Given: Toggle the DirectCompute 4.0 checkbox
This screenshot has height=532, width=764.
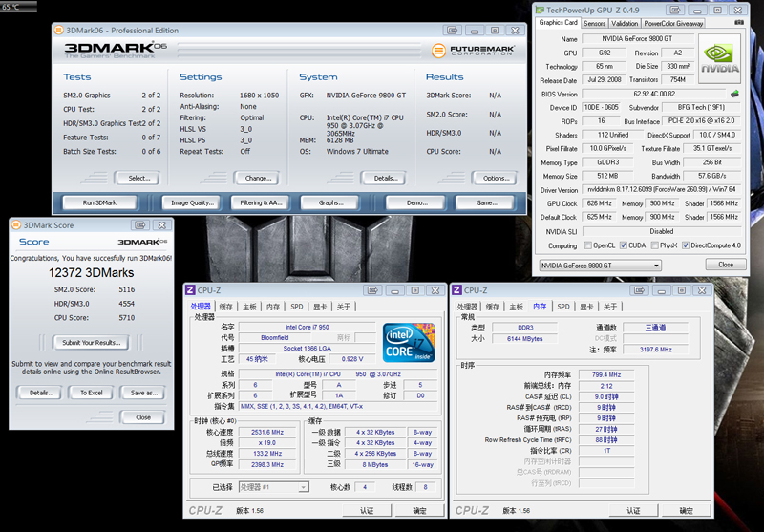Looking at the screenshot, I should (x=686, y=245).
